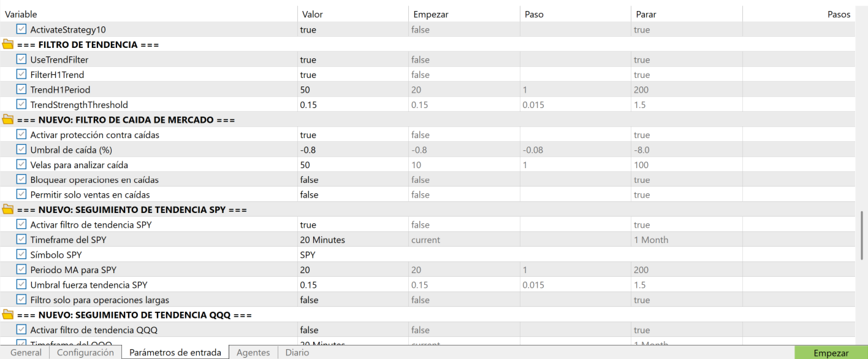Open the Agentes tab
This screenshot has height=359, width=868.
253,353
